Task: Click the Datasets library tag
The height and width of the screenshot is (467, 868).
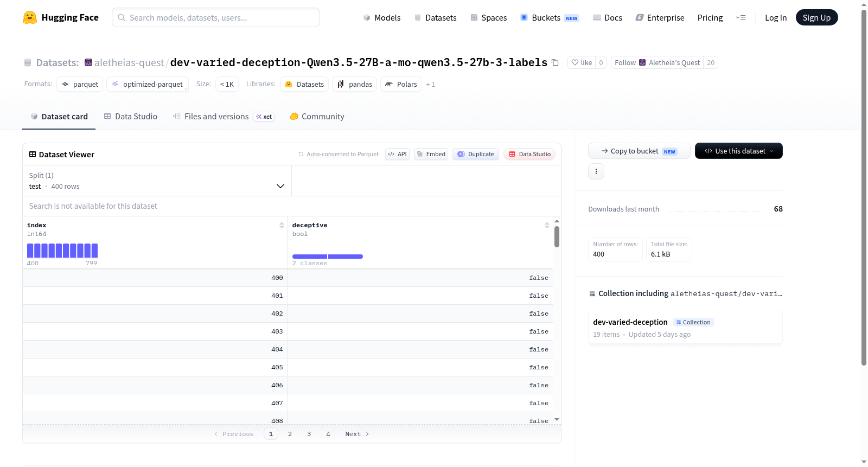Action: (x=304, y=84)
